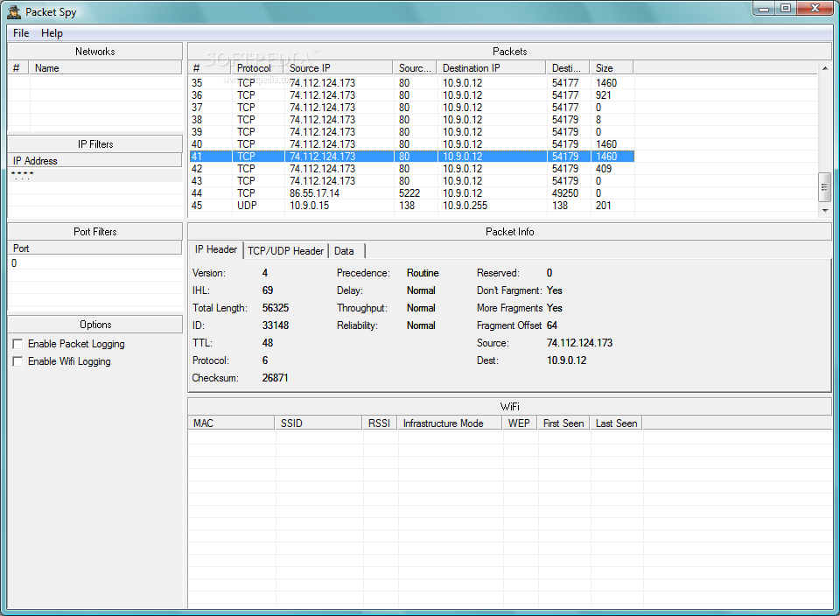Select UDP packet row 45

pyautogui.click(x=411, y=206)
